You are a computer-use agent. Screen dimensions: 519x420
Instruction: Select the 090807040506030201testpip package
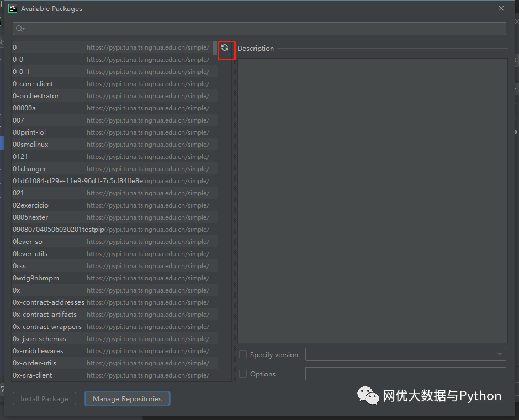(114, 230)
